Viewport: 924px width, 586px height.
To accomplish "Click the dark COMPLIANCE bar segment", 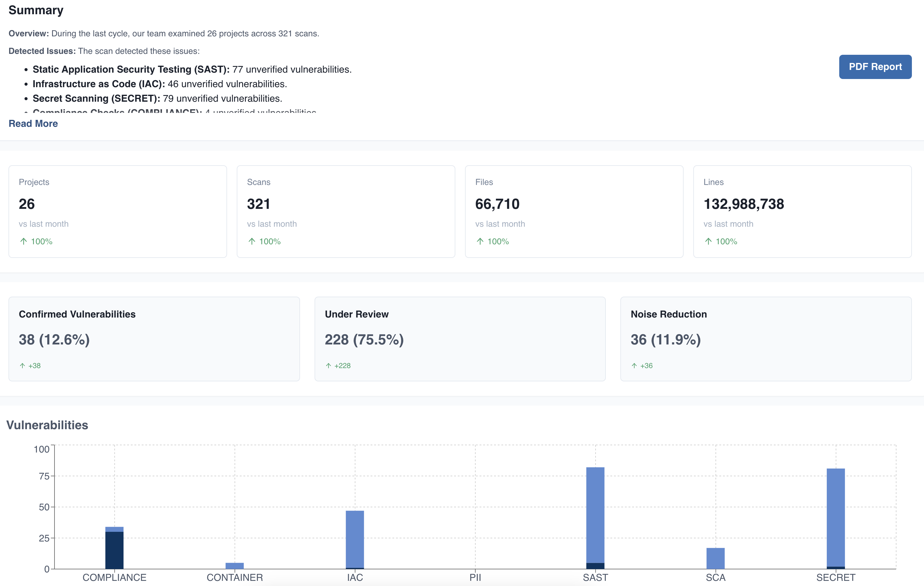I will pyautogui.click(x=114, y=551).
